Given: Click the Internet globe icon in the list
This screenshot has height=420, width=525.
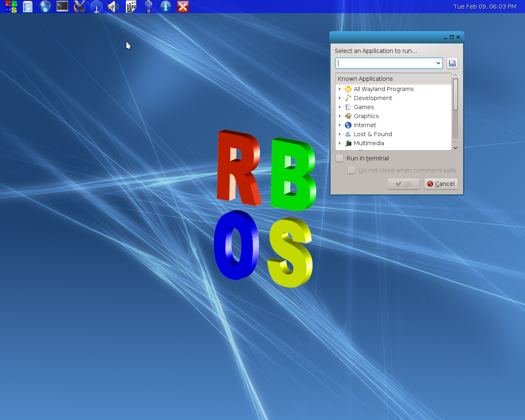Looking at the screenshot, I should point(348,125).
